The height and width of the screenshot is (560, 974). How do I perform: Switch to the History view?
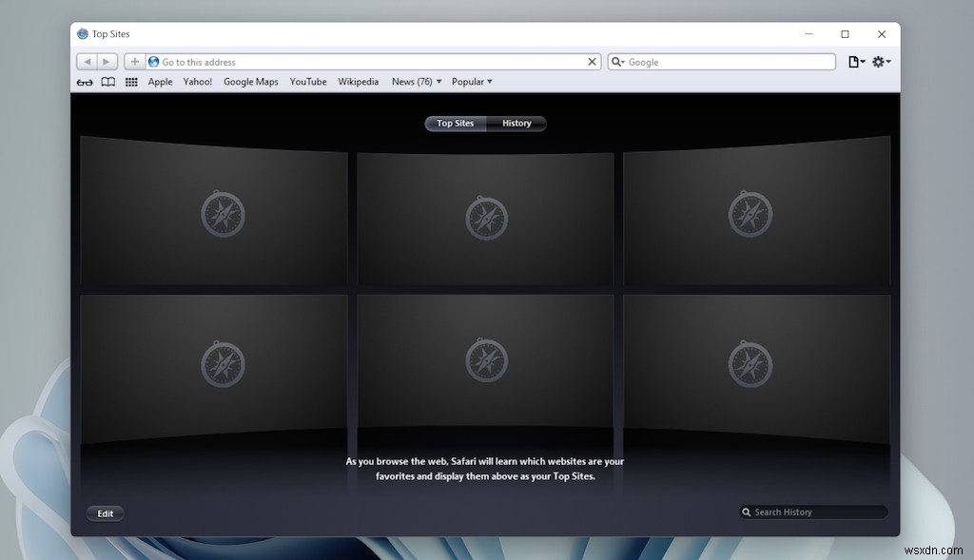coord(516,123)
